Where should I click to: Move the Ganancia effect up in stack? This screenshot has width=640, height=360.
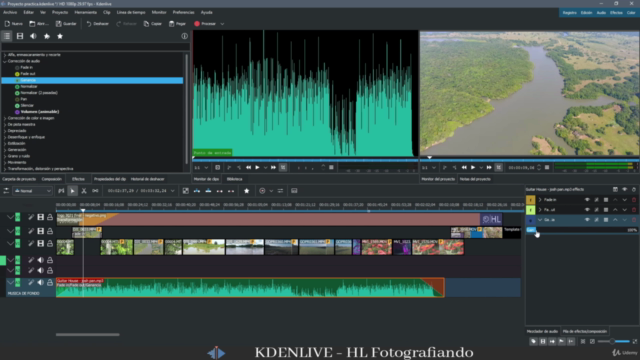(615, 220)
